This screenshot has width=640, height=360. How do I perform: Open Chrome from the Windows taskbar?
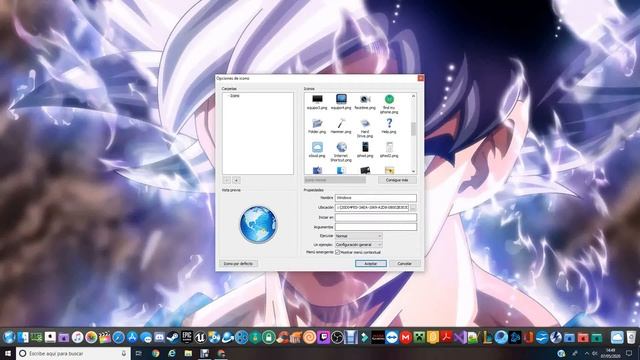pos(156,353)
